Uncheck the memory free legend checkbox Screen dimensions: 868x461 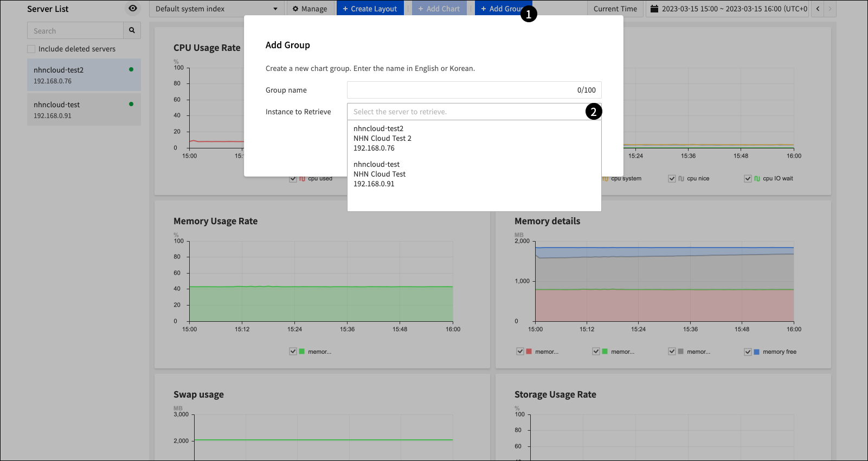(x=748, y=352)
